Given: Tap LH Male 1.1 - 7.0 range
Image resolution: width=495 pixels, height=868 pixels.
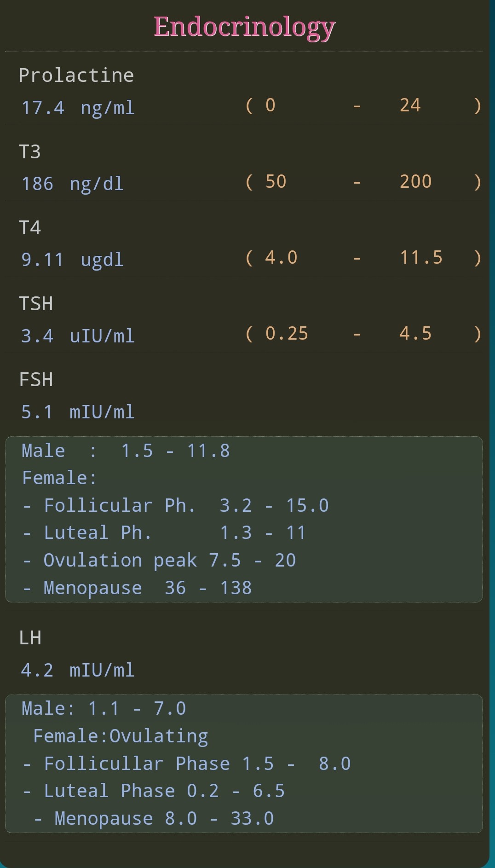Looking at the screenshot, I should (x=104, y=708).
